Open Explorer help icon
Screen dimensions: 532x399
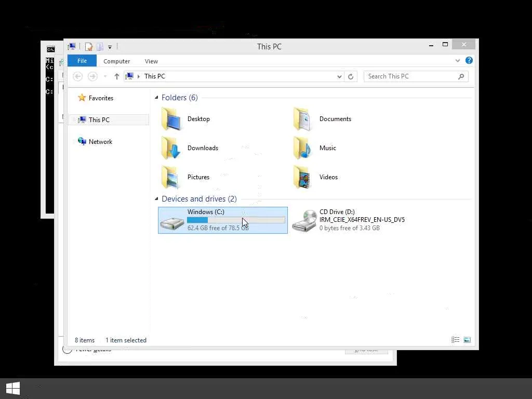click(469, 60)
